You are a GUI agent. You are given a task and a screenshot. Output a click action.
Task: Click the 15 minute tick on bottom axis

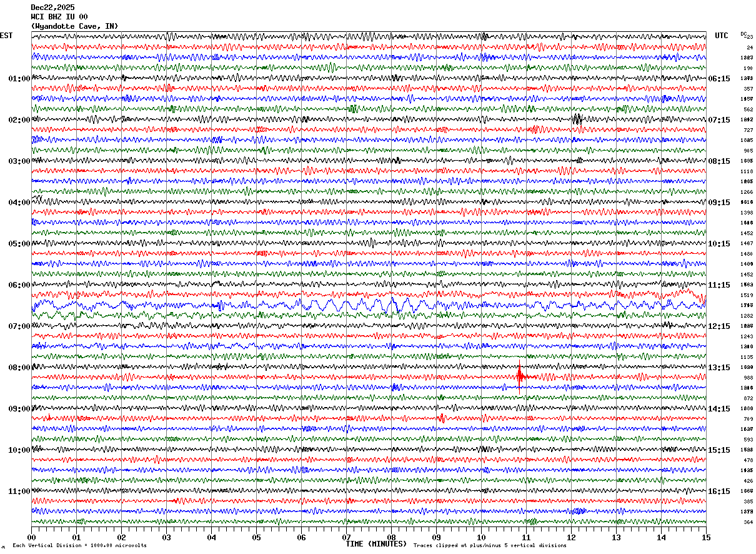coord(705,537)
